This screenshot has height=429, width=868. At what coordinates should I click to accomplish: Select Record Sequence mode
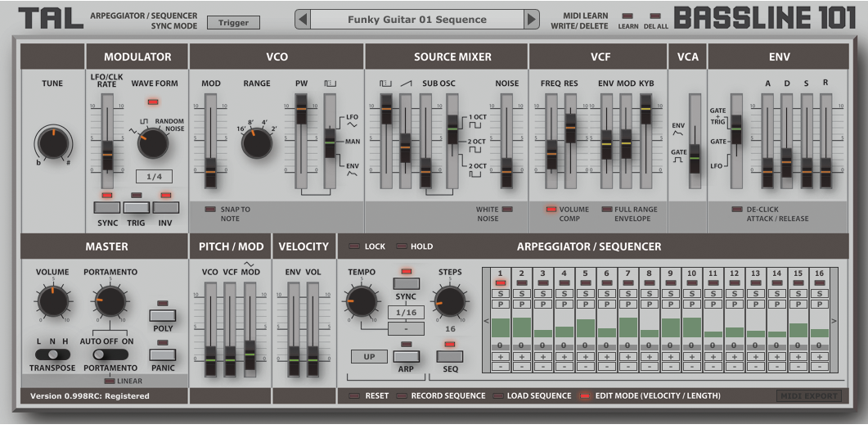402,396
